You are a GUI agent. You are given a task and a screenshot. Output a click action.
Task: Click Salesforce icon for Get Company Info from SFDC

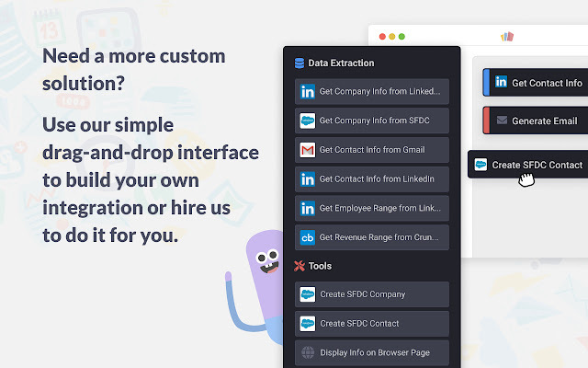coord(308,121)
